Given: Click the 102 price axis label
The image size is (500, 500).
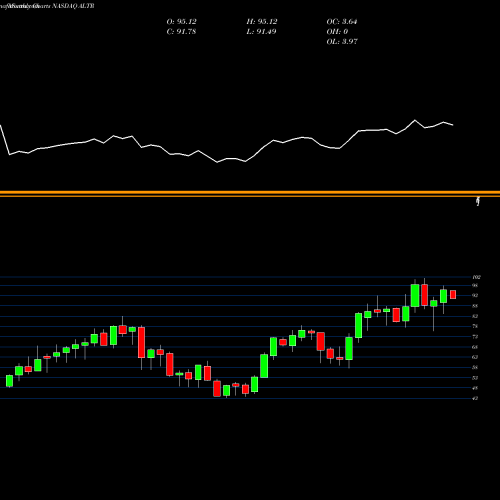Looking at the screenshot, I should 476,277.
